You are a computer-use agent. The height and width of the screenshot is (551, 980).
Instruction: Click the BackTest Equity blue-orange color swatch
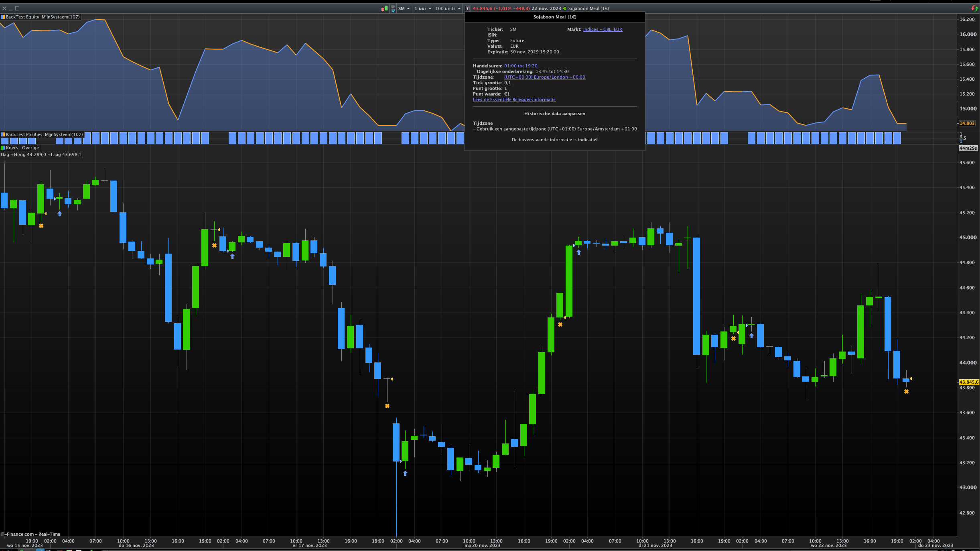3,17
